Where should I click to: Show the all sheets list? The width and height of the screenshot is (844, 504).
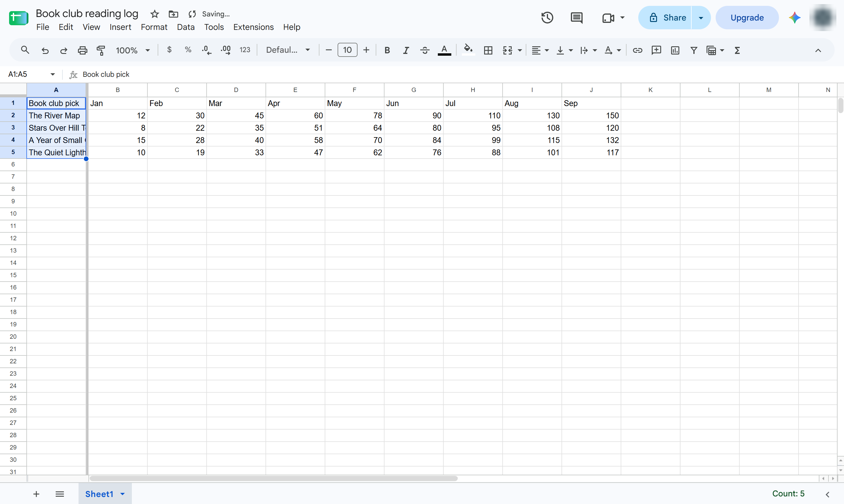(60, 494)
